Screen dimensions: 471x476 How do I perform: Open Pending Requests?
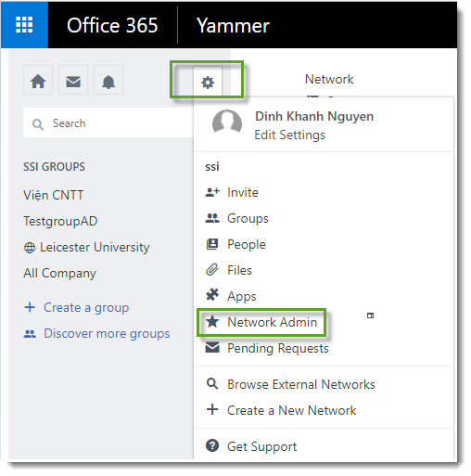point(278,349)
